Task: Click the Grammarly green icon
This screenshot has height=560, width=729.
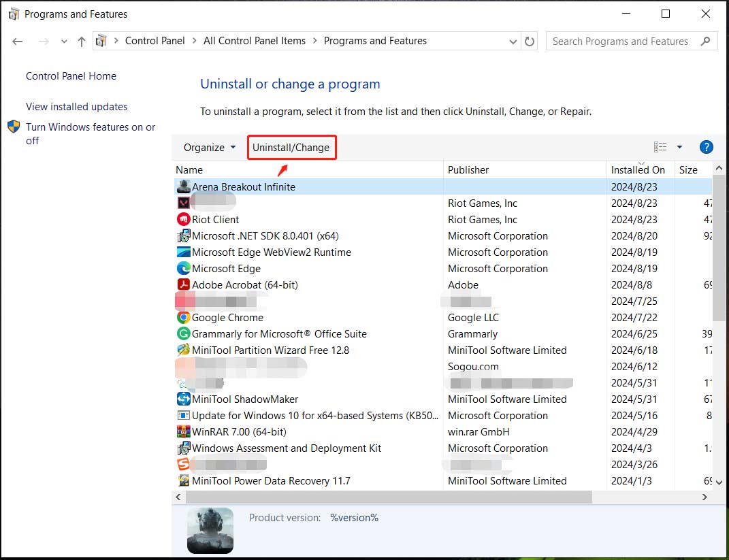Action: tap(184, 333)
